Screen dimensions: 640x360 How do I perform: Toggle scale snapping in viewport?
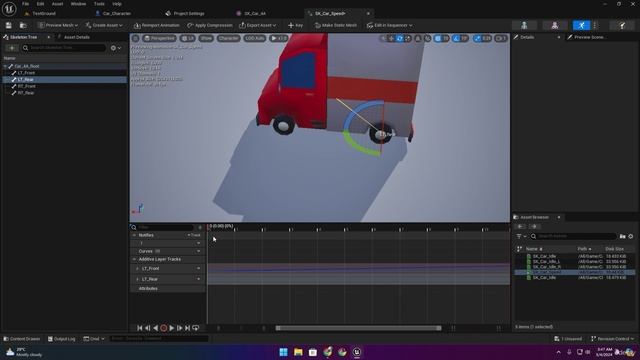[477, 38]
